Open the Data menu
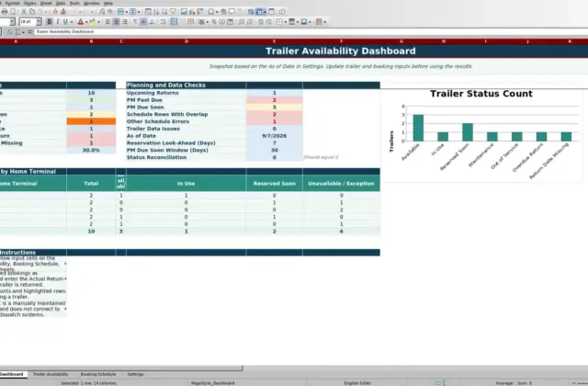 coord(61,3)
